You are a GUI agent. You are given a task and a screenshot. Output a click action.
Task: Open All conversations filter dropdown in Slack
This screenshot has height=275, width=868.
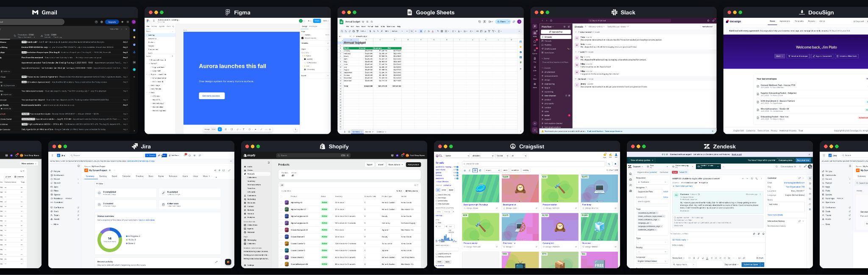click(596, 27)
